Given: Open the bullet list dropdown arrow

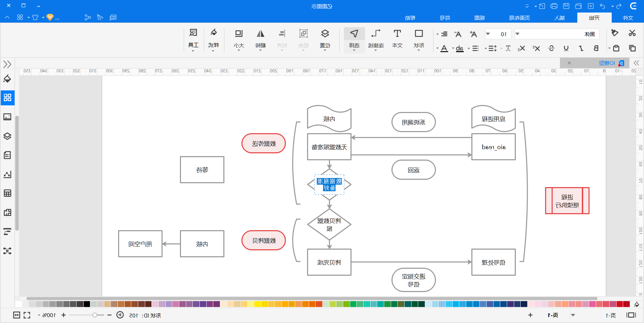Looking at the screenshot, I should click(x=469, y=48).
